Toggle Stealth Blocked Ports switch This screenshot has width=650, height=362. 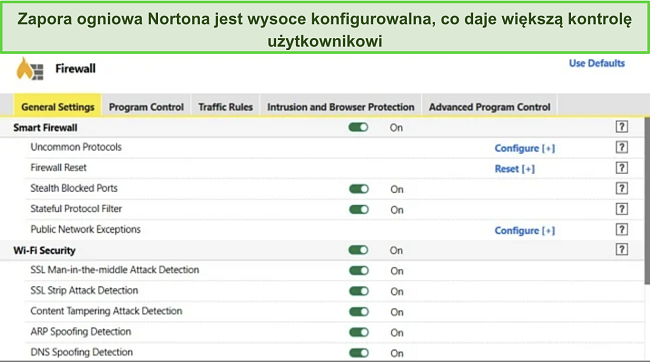tap(359, 189)
